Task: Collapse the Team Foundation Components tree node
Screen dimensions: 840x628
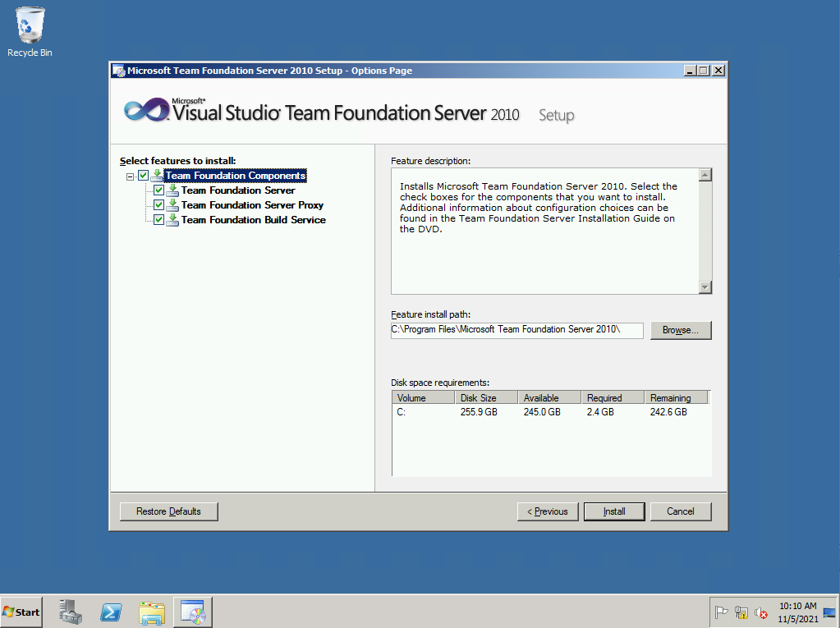Action: (130, 176)
